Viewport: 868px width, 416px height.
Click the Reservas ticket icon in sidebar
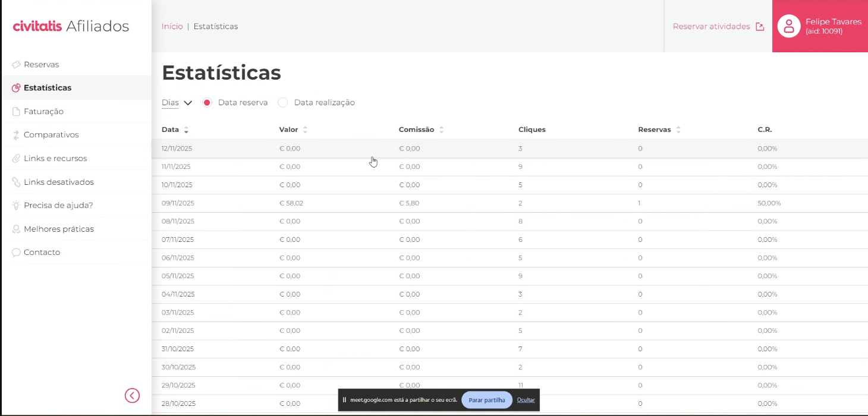[16, 64]
